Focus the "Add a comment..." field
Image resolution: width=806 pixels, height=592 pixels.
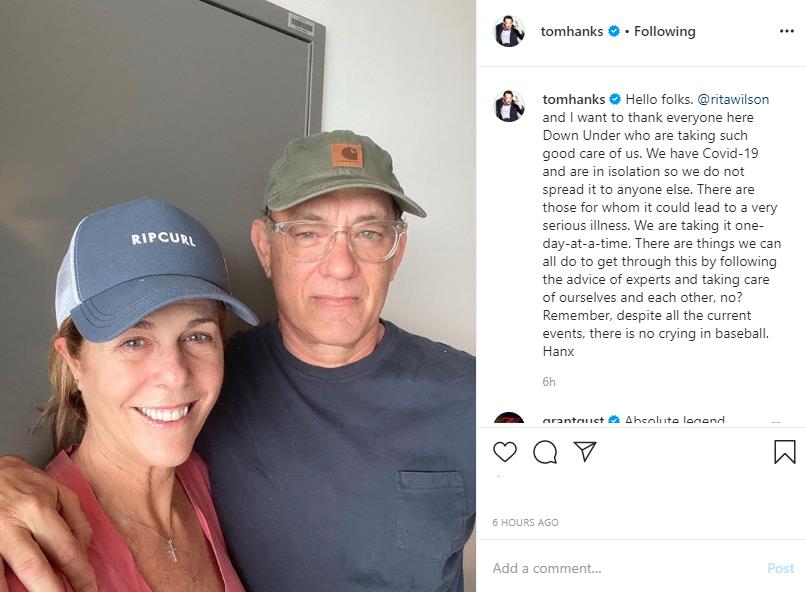(620, 568)
